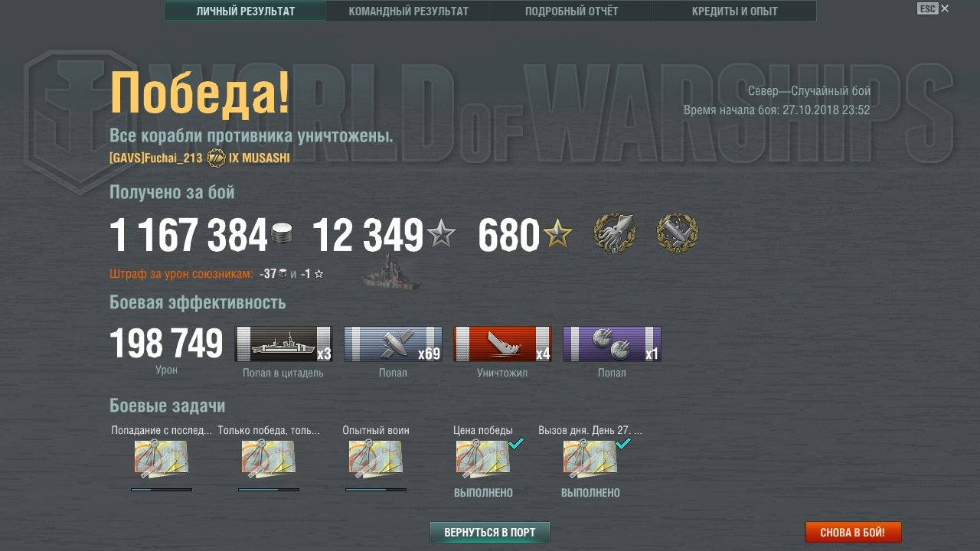
Task: Click the Опытный воин mission progress bar
Action: [376, 489]
